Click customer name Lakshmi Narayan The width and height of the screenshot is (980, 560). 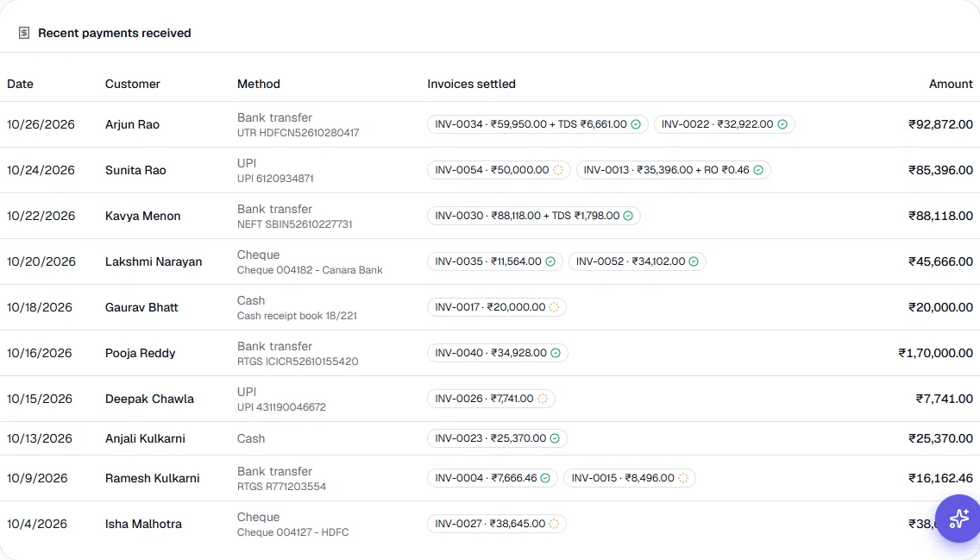pyautogui.click(x=154, y=261)
